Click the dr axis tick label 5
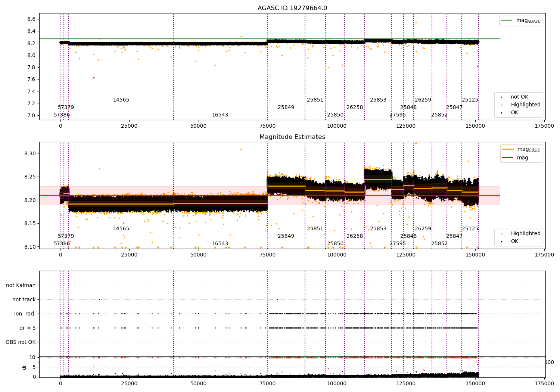This screenshot has width=560, height=392. (x=34, y=367)
